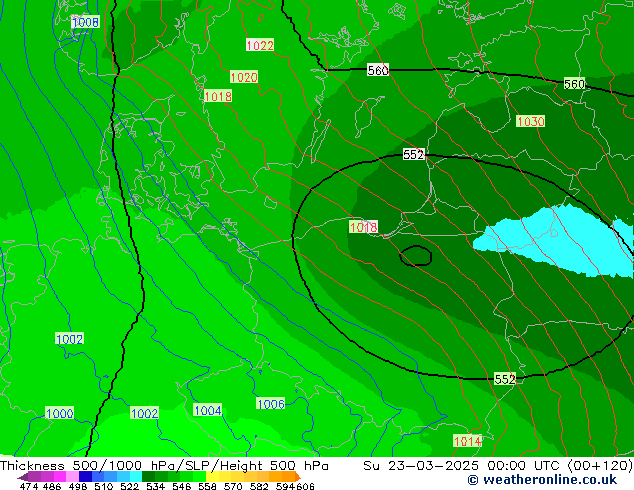Click the white-background 560 height label
634x490 pixels.
click(378, 70)
